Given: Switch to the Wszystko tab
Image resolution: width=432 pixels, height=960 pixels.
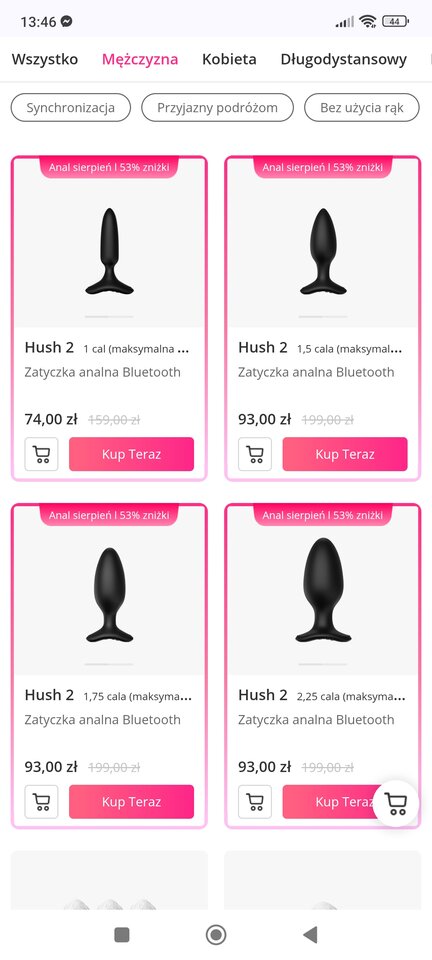Looking at the screenshot, I should coord(45,59).
